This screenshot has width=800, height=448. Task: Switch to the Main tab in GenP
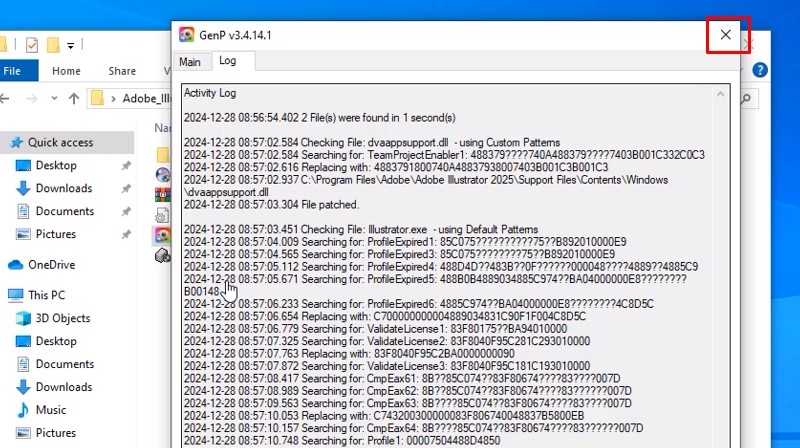(189, 62)
